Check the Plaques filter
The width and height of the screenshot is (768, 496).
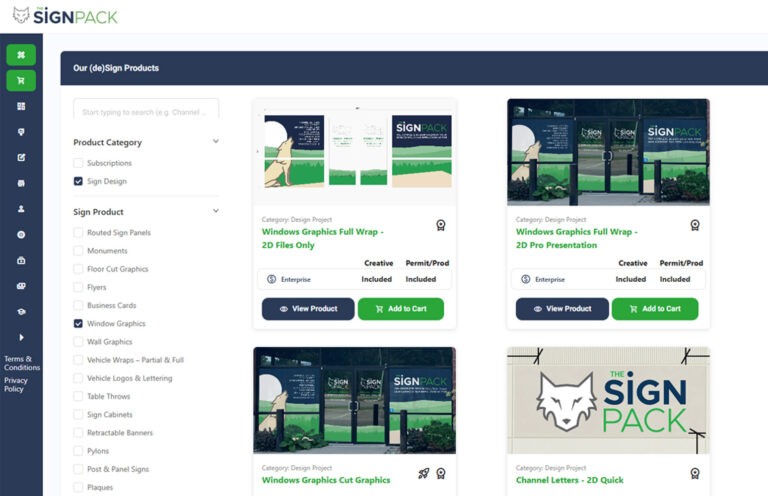pyautogui.click(x=78, y=487)
